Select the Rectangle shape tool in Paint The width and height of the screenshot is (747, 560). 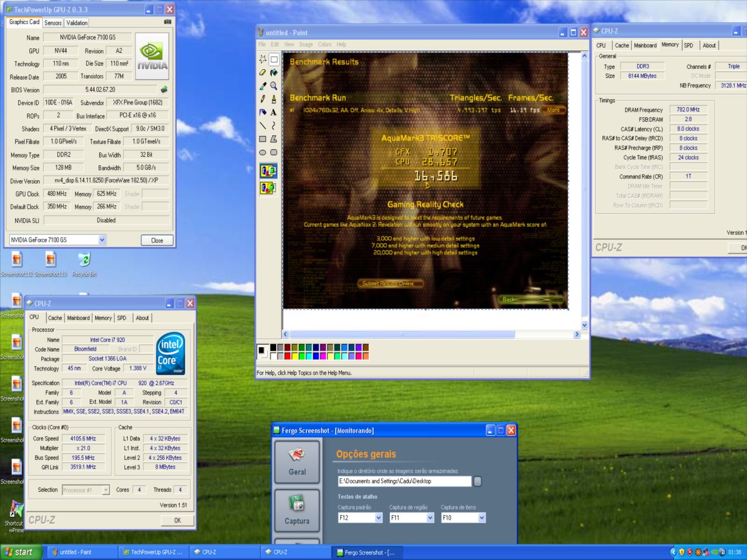[263, 139]
